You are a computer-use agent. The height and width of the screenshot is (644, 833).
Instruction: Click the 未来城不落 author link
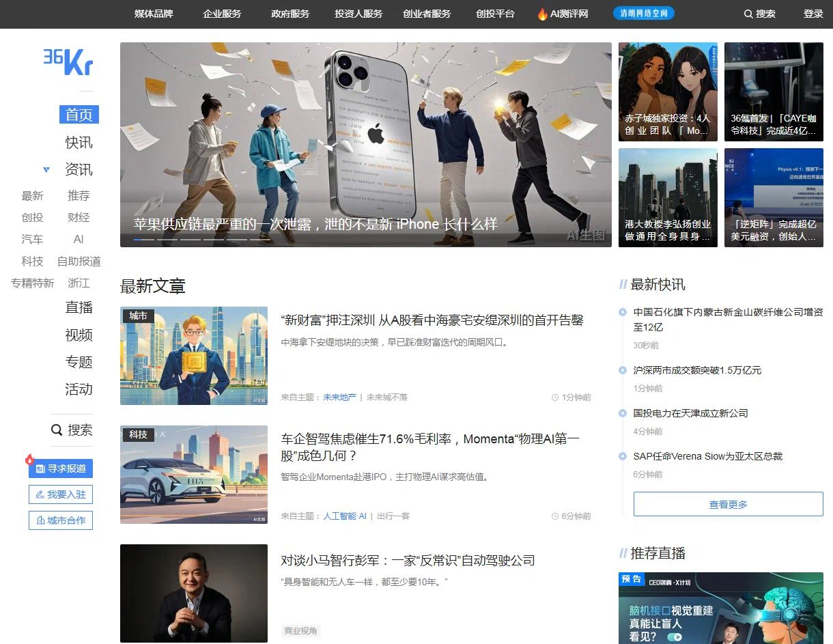(x=387, y=397)
